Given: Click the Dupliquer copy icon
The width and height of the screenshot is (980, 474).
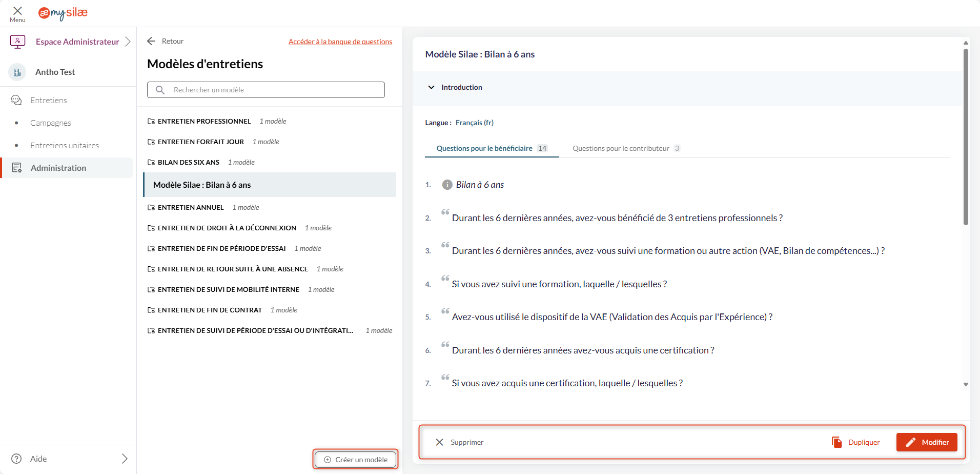Looking at the screenshot, I should pyautogui.click(x=836, y=442).
